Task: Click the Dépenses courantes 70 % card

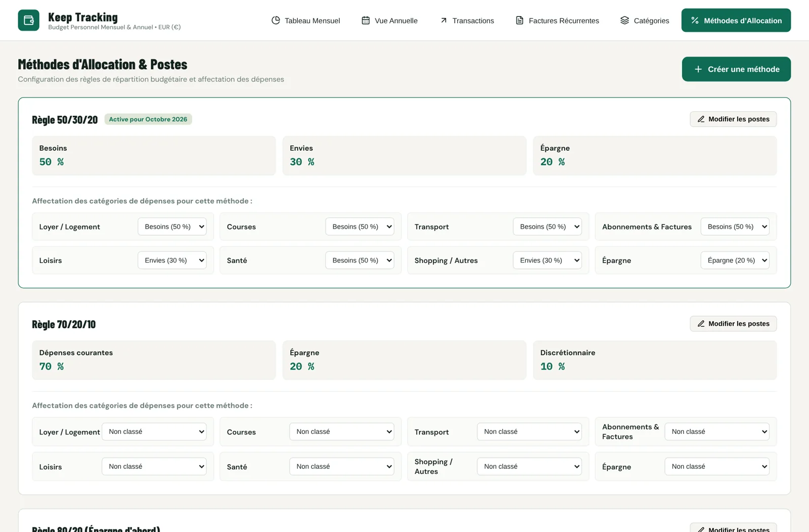Action: coord(154,360)
